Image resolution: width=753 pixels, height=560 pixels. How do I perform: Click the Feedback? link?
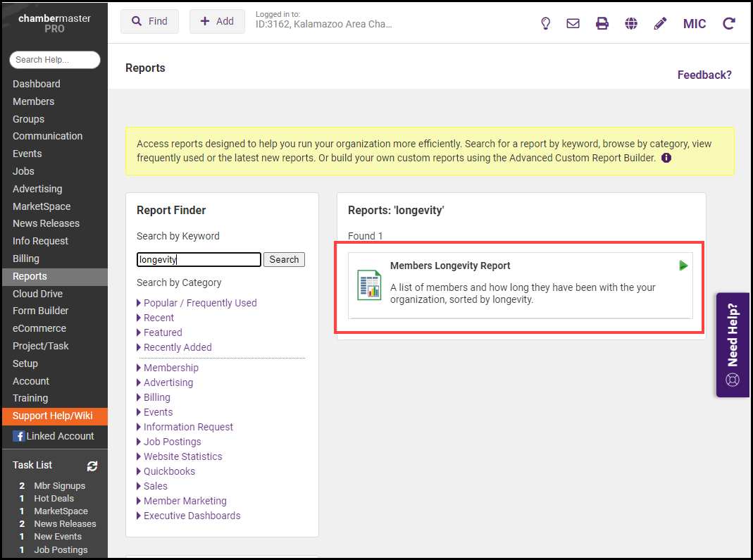(x=704, y=75)
